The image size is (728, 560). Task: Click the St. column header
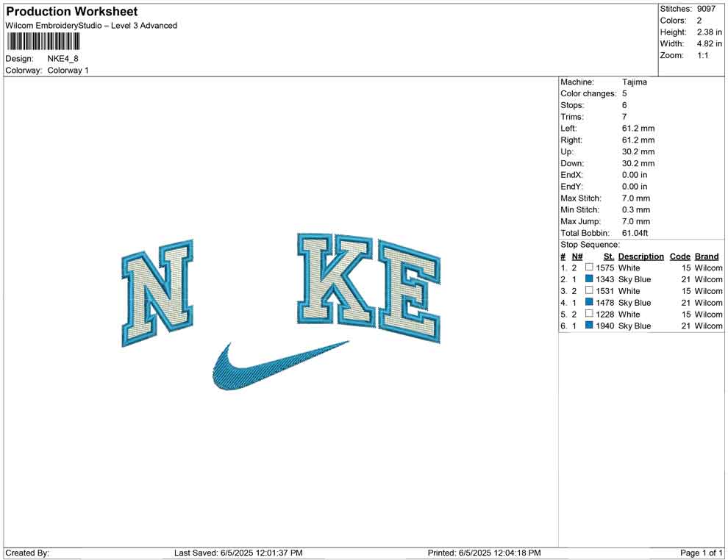[609, 256]
